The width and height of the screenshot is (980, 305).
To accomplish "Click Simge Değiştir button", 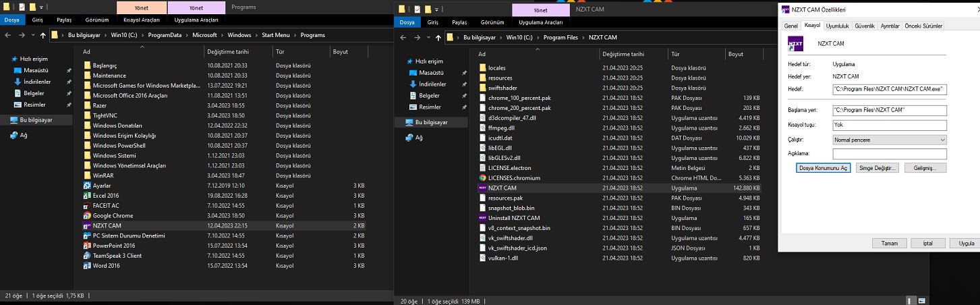I will pos(877,167).
